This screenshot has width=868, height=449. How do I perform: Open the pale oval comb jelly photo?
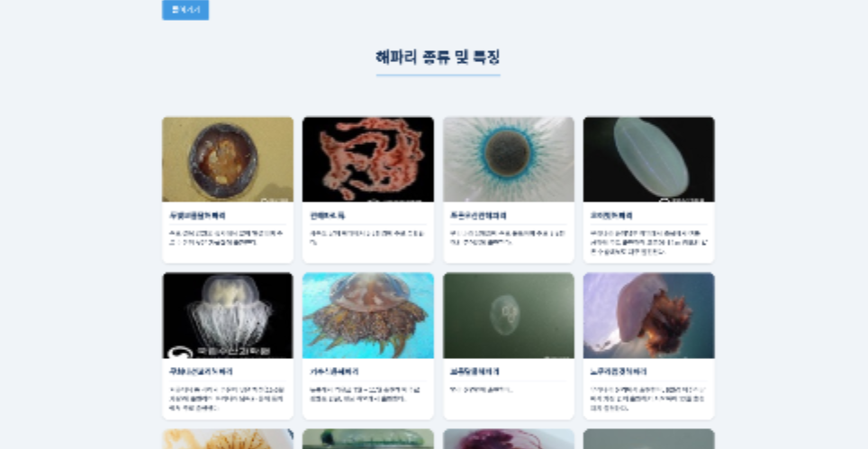point(649,159)
